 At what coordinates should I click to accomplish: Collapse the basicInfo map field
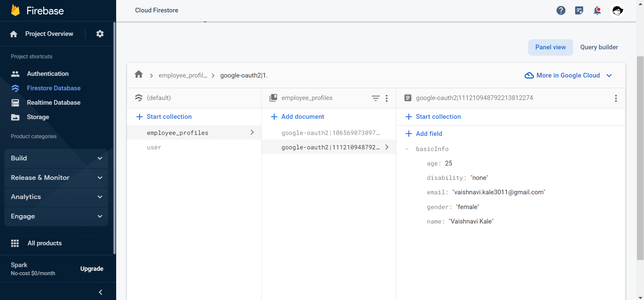pyautogui.click(x=407, y=149)
